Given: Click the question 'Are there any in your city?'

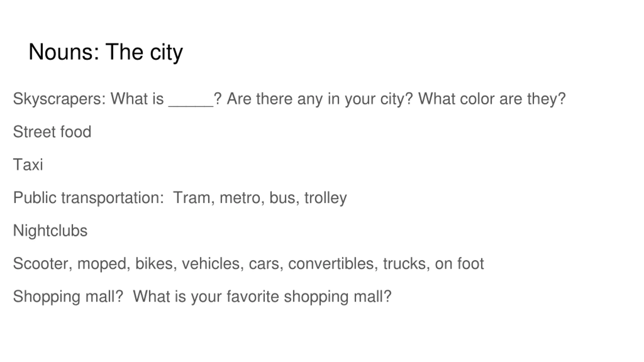Looking at the screenshot, I should 320,99.
